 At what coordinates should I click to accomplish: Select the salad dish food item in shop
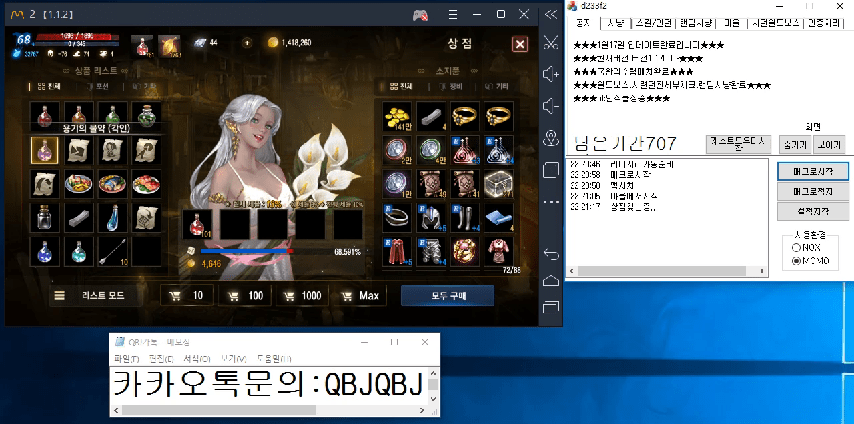point(78,184)
